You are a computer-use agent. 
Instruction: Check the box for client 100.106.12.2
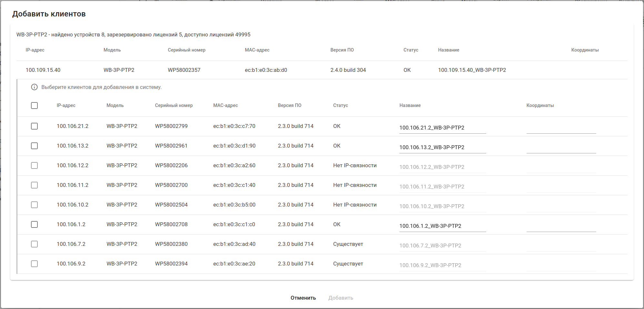click(34, 166)
